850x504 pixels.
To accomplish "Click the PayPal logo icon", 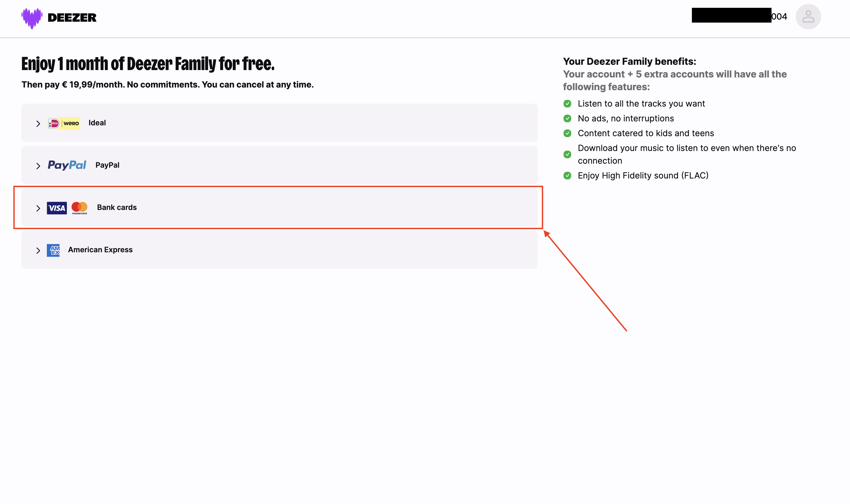I will [67, 165].
